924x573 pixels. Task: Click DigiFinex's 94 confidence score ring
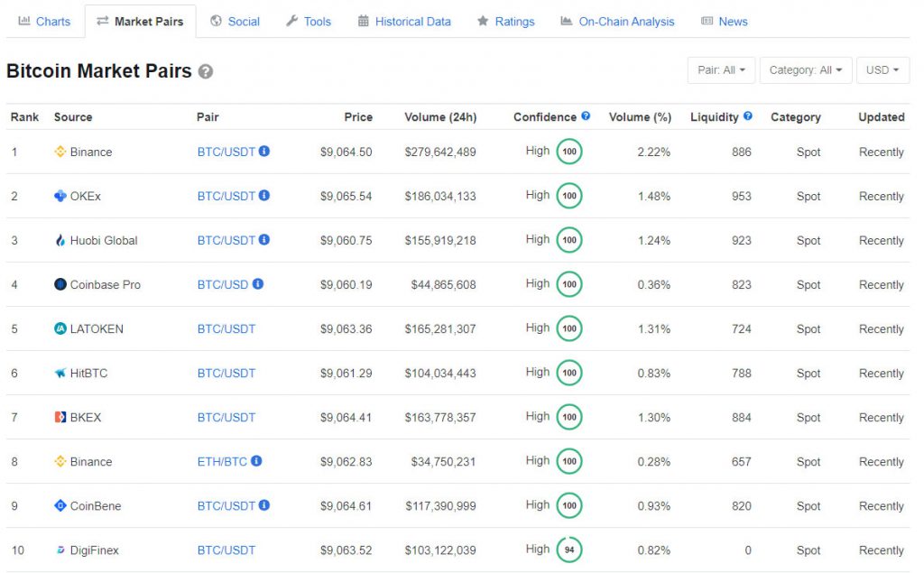click(x=569, y=549)
